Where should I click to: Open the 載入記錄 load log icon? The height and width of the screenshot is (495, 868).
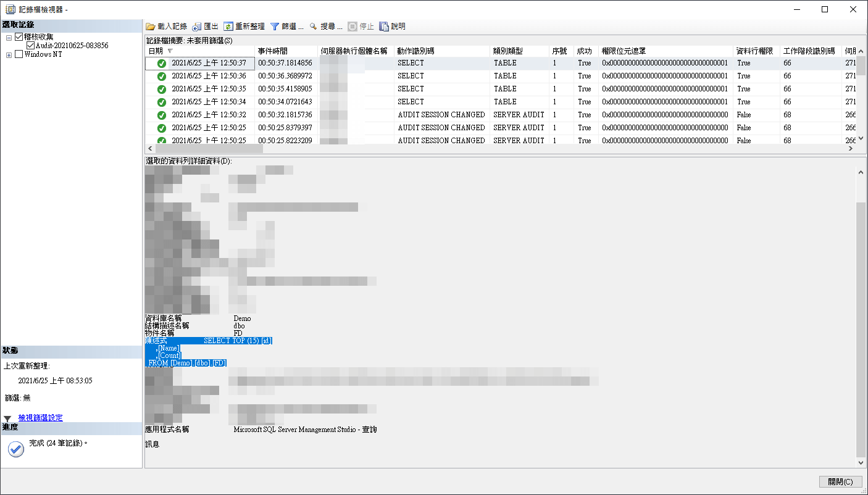coord(150,26)
